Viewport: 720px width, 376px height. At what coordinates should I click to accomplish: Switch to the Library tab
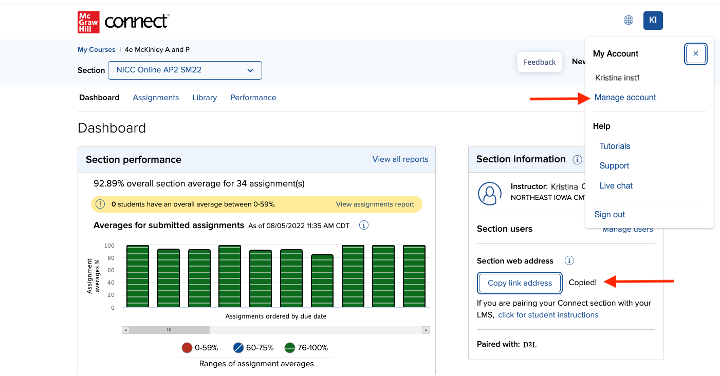[204, 97]
